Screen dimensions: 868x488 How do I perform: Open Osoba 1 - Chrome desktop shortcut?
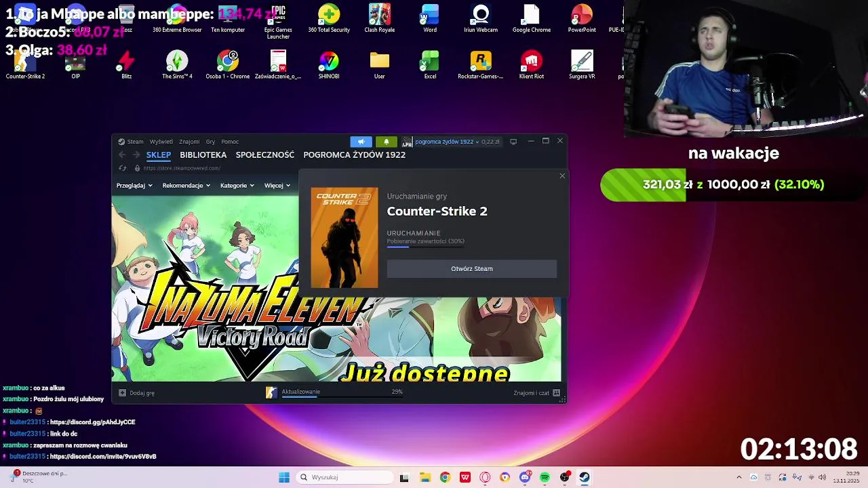coord(228,65)
